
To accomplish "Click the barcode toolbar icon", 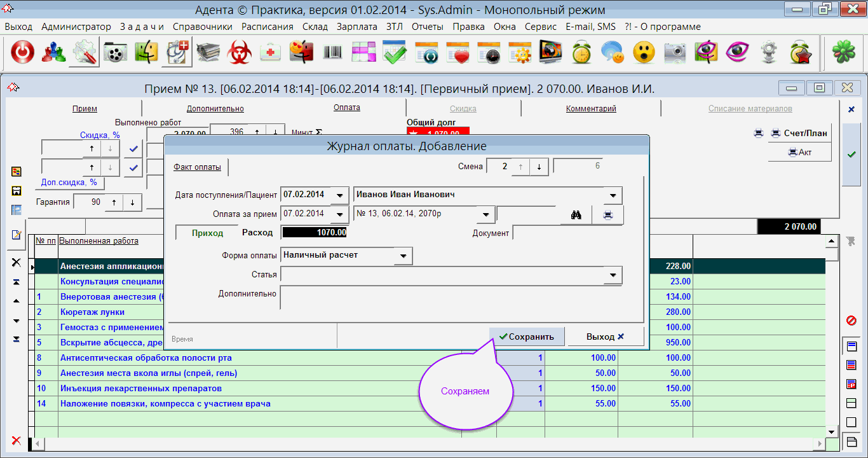I will coord(332,53).
